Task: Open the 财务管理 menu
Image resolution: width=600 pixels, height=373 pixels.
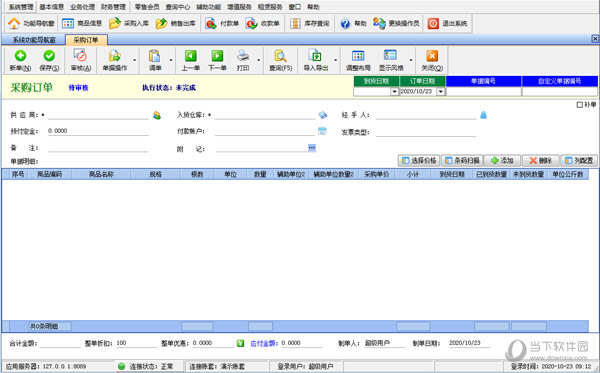Action: [113, 7]
